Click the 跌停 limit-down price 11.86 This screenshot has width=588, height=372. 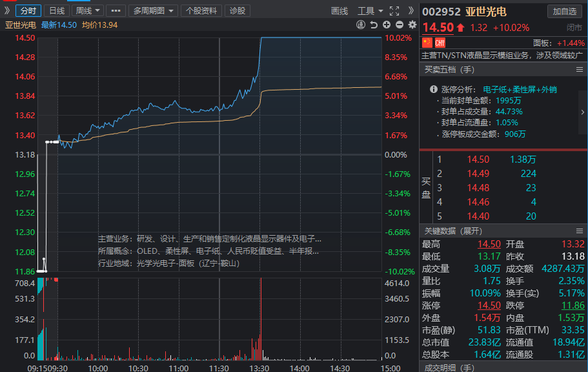[x=573, y=305]
